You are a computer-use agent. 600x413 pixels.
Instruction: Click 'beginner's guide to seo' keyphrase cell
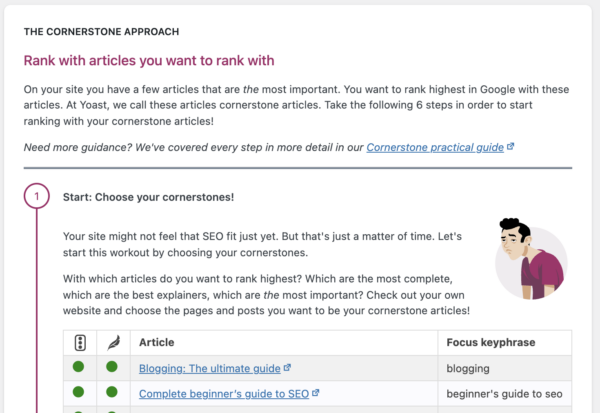point(499,393)
